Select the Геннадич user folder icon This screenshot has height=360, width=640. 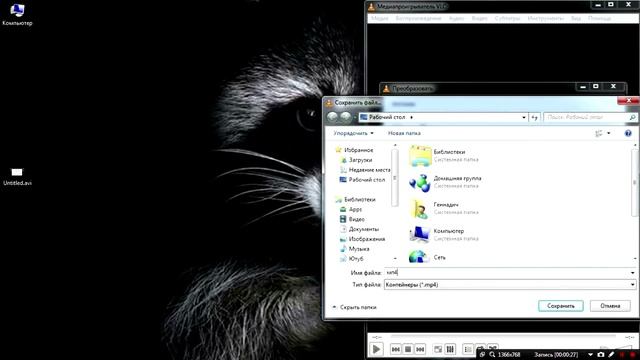(420, 208)
